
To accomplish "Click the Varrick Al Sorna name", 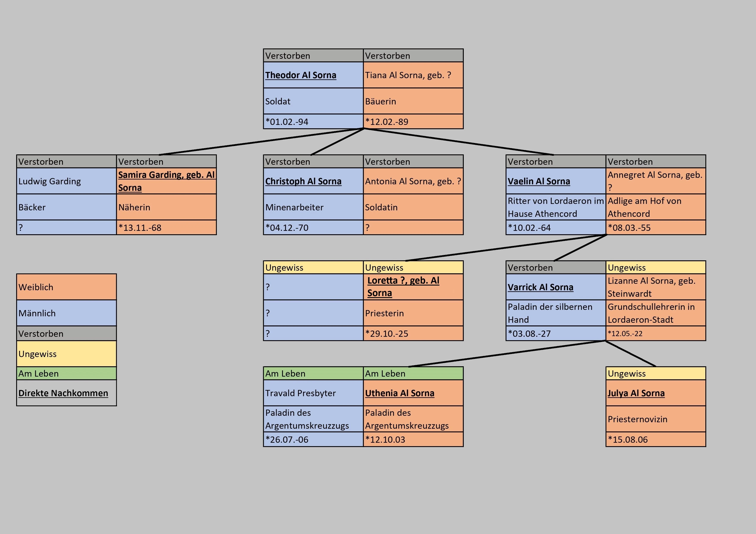I will click(540, 287).
